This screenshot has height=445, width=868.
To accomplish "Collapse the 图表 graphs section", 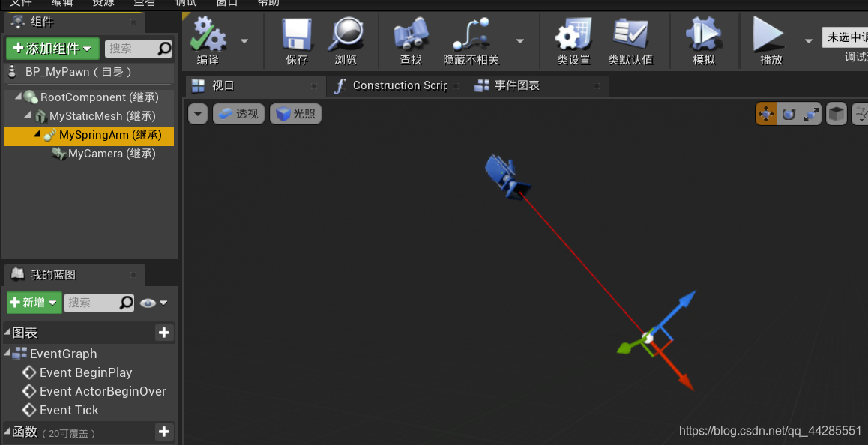I will pyautogui.click(x=7, y=332).
